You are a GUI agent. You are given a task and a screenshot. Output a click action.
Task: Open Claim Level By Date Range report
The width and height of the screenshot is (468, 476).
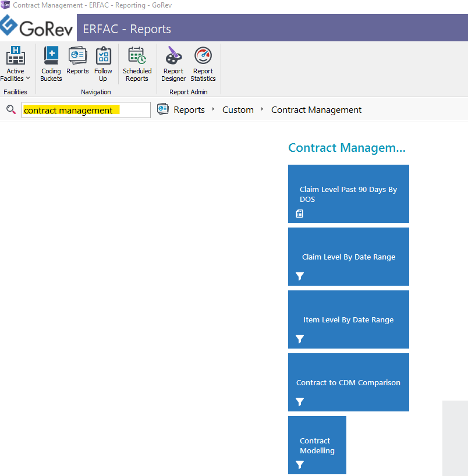click(x=348, y=257)
